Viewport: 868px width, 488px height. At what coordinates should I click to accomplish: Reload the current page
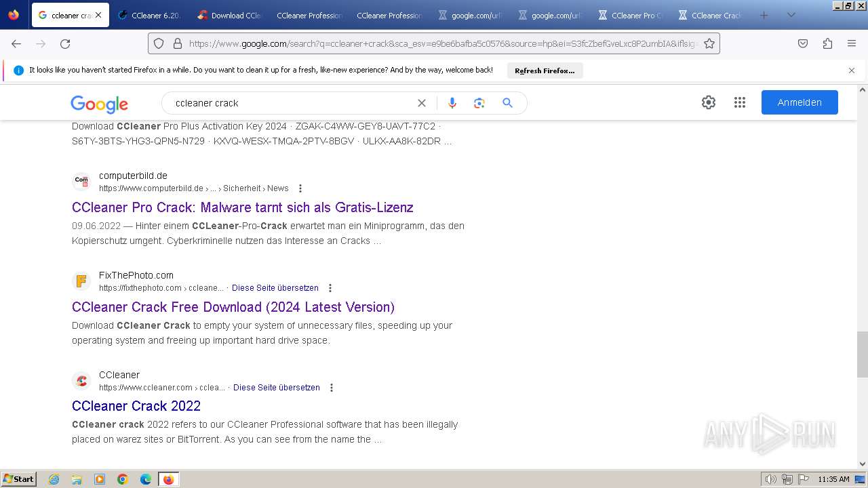65,43
